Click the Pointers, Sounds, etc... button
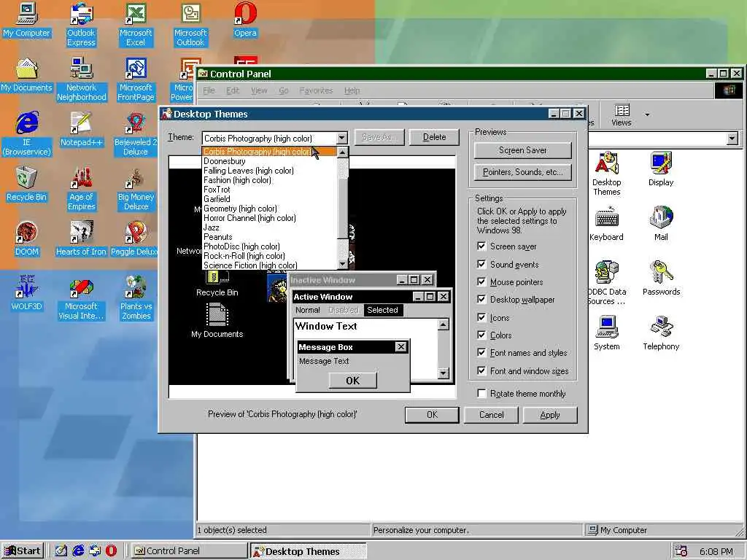 pyautogui.click(x=522, y=172)
